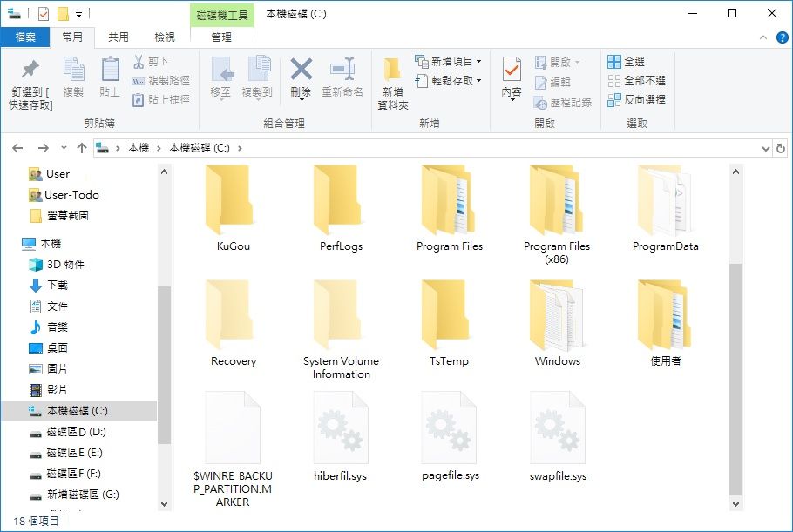Go back with the Back arrow
793x532 pixels.
(x=17, y=148)
